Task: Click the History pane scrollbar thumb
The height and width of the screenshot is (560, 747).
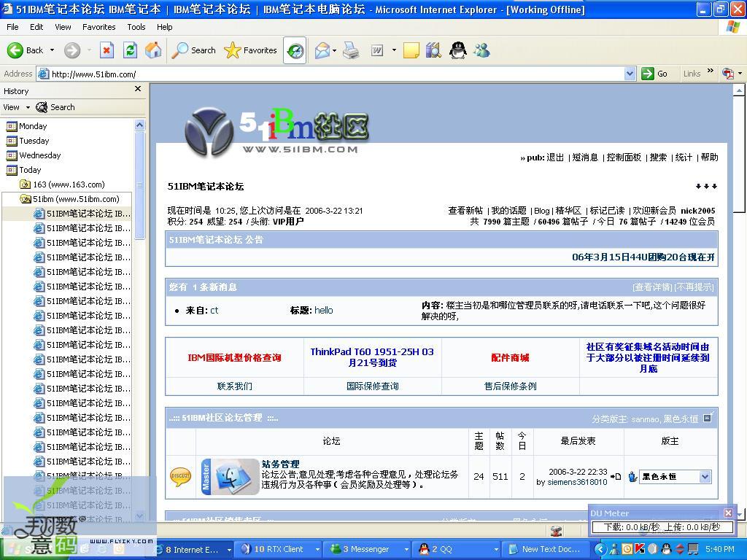Action: [x=139, y=186]
